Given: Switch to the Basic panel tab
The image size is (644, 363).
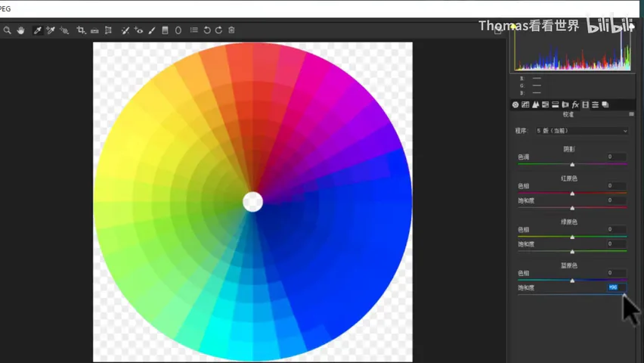Looking at the screenshot, I should click(x=516, y=105).
